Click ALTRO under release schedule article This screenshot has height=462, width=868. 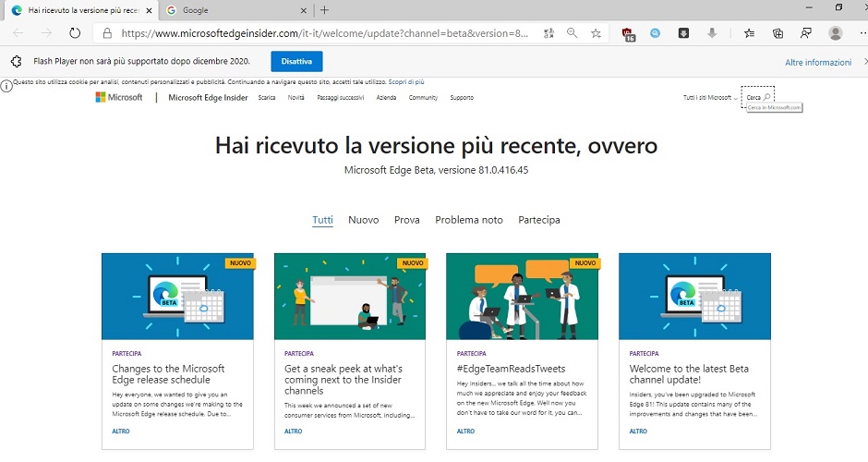(x=121, y=431)
